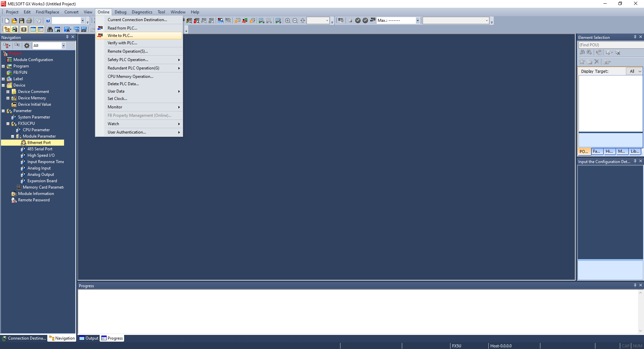Open the Connection Destination tab
644x349 pixels.
(24, 338)
